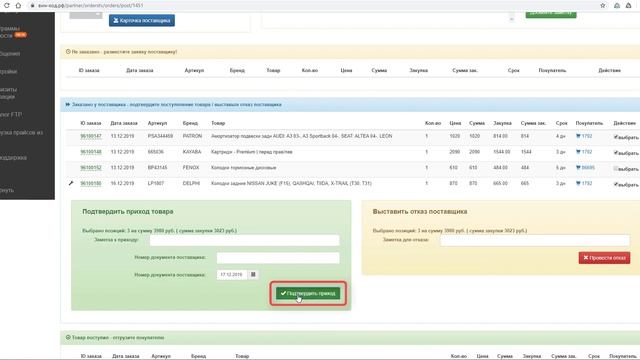640x360 pixels.
Task: Click Заказано у поставщика section header
Action: (x=350, y=104)
